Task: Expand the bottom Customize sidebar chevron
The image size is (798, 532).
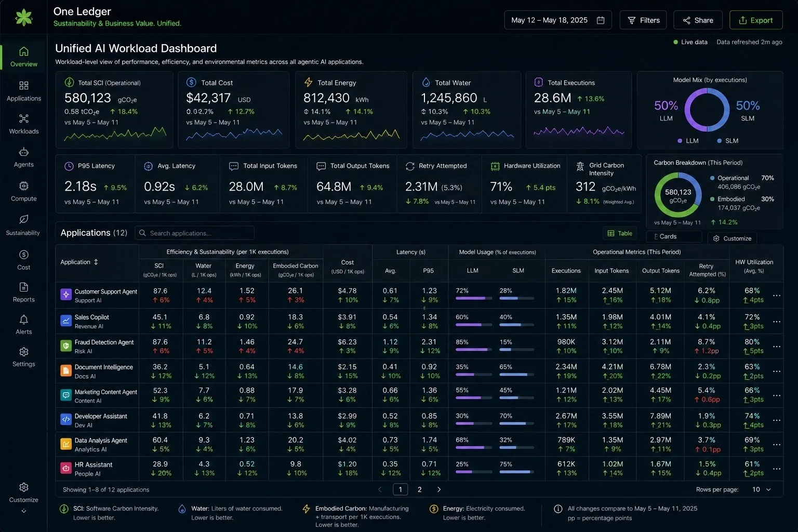Action: (x=23, y=511)
